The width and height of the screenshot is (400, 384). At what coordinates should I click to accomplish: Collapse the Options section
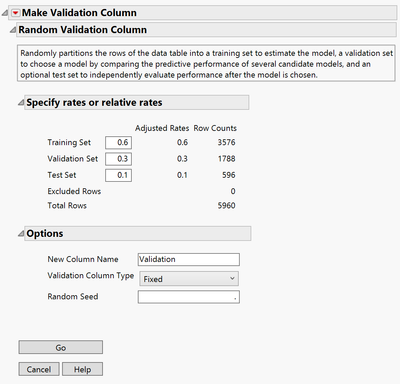click(x=21, y=234)
